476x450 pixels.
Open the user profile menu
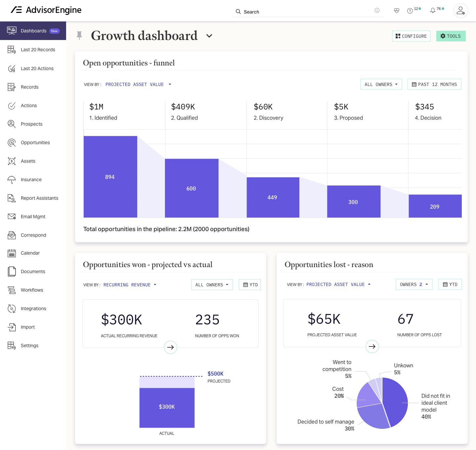click(x=460, y=11)
